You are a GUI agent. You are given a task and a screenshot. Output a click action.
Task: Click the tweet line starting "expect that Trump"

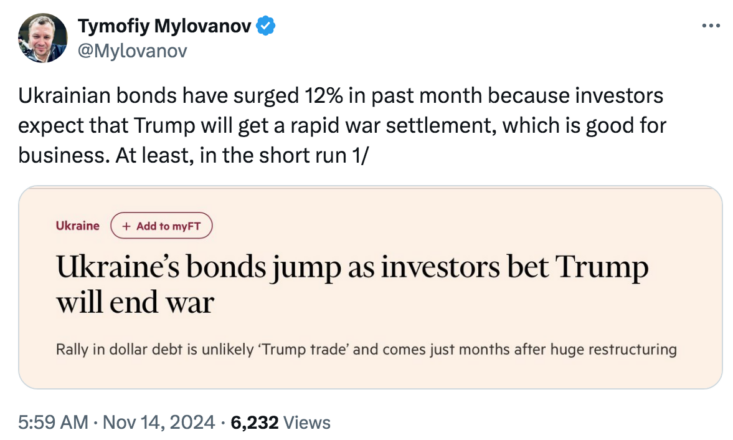pos(342,126)
